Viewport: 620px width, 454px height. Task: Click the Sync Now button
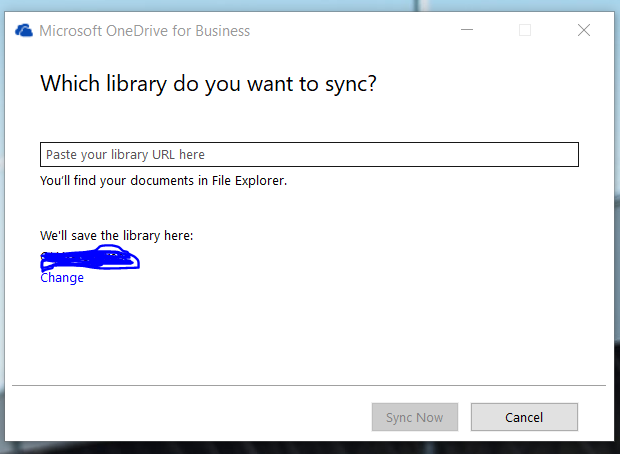click(x=415, y=417)
